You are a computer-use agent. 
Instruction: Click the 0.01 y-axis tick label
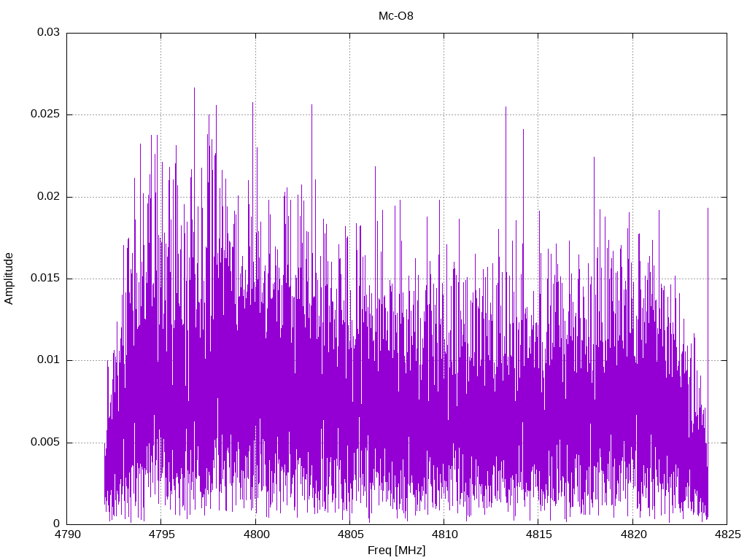pyautogui.click(x=48, y=360)
